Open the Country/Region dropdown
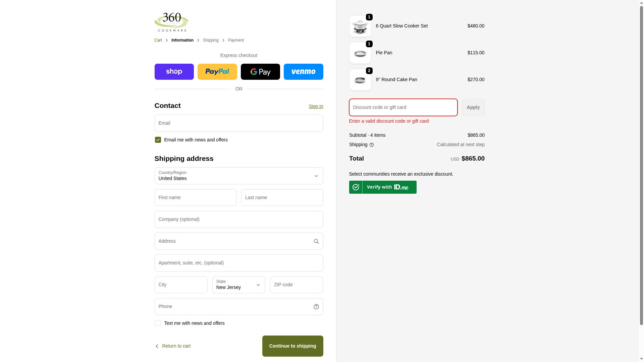Viewport: 644px width, 362px height. [x=238, y=176]
